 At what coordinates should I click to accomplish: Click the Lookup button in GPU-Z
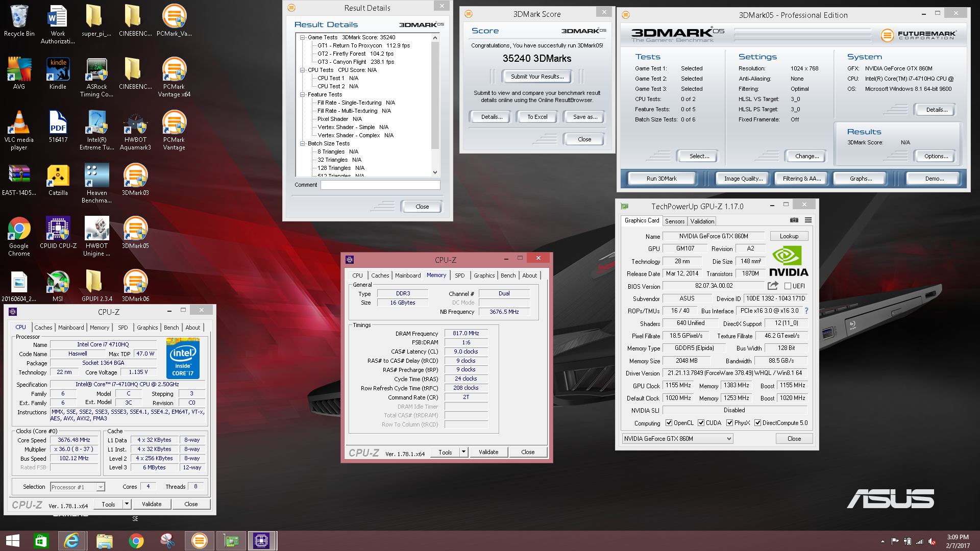tap(789, 236)
